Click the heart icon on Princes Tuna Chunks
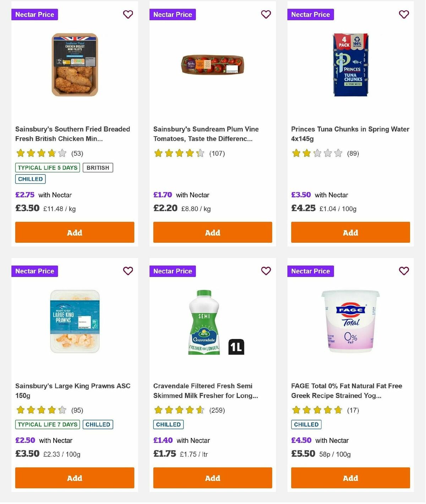The width and height of the screenshot is (426, 504). pyautogui.click(x=404, y=15)
